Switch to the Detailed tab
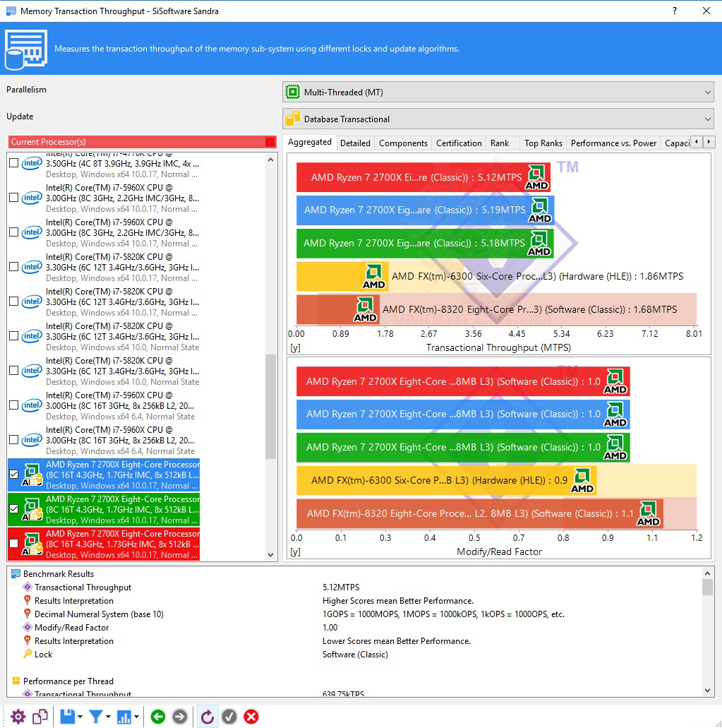 pyautogui.click(x=355, y=143)
